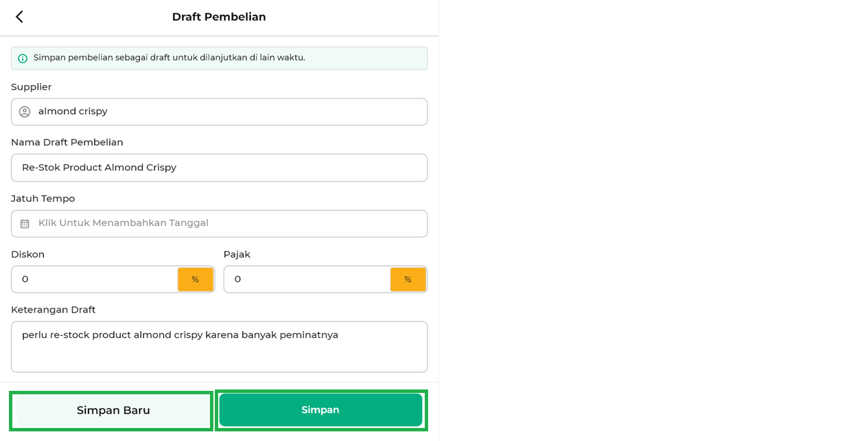
Task: Click the calendar icon in Jatuh Tempo
Action: [25, 224]
